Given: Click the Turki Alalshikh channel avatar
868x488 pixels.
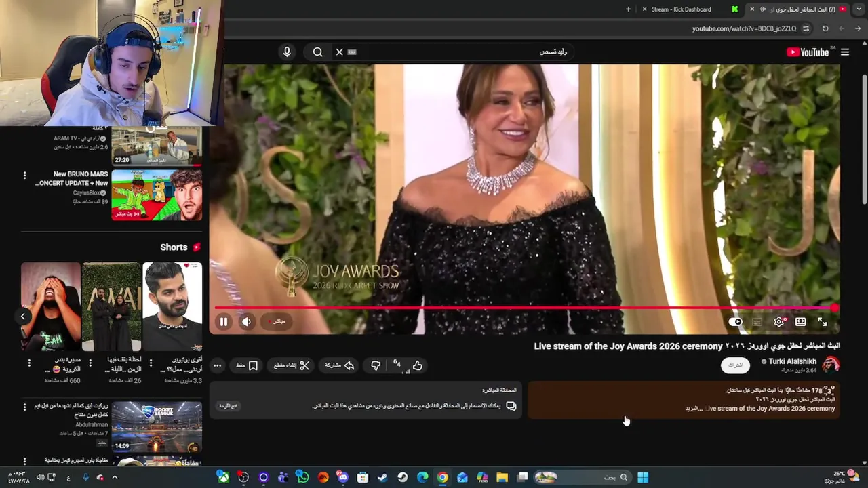Looking at the screenshot, I should click(x=831, y=365).
